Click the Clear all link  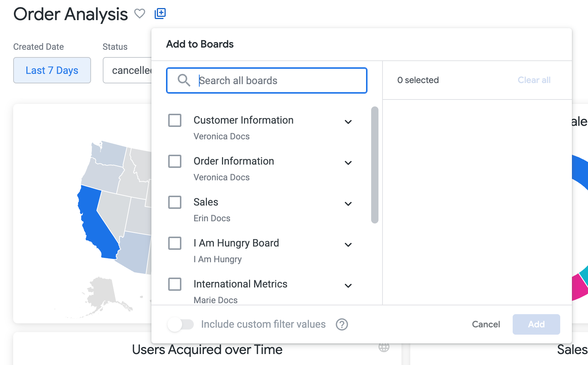pyautogui.click(x=534, y=80)
